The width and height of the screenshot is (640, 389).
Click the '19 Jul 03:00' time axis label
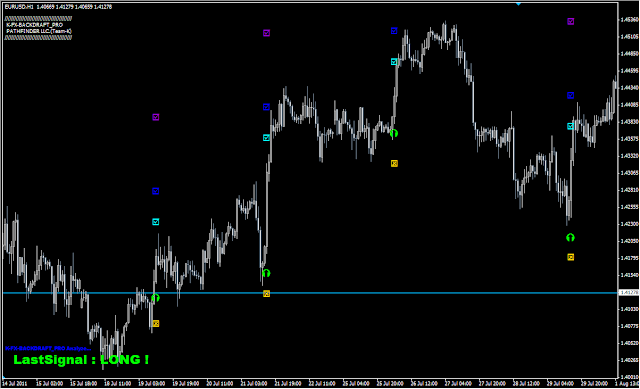pyautogui.click(x=151, y=384)
